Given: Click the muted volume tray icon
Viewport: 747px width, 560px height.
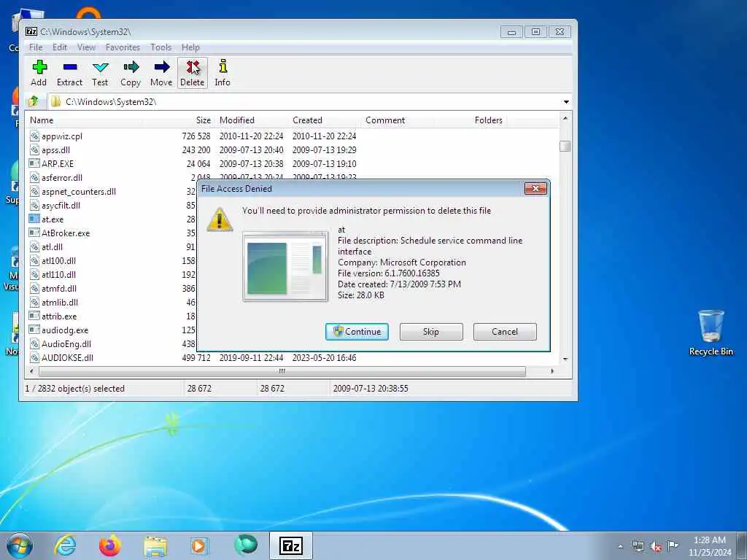Looking at the screenshot, I should [x=656, y=547].
